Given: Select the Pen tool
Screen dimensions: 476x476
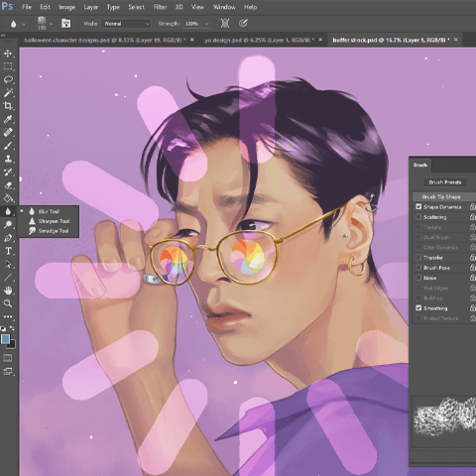Looking at the screenshot, I should [x=8, y=238].
